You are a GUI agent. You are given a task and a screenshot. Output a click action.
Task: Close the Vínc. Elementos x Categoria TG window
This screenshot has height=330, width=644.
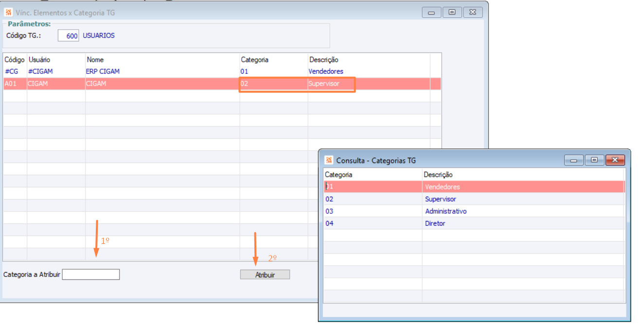coord(473,13)
